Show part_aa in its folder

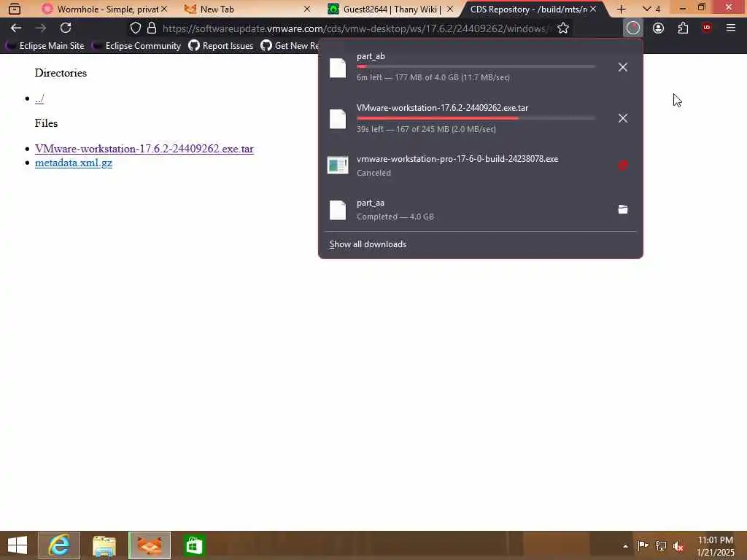pos(623,209)
